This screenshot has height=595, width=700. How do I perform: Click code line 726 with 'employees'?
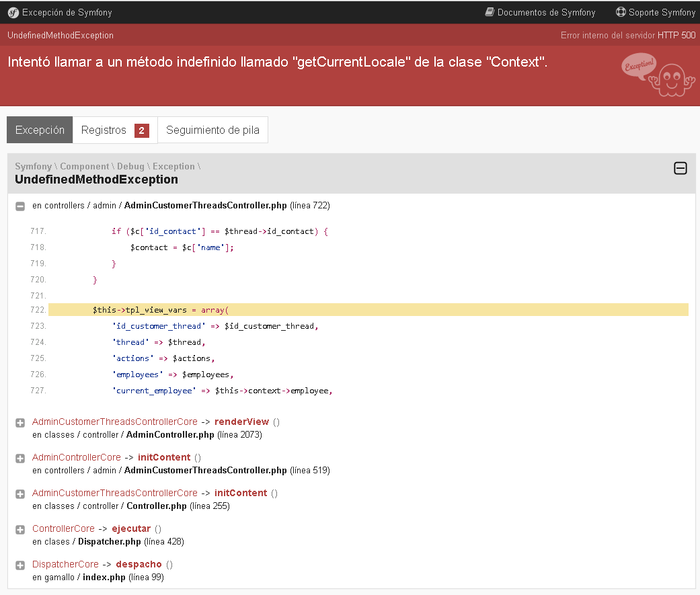(173, 374)
